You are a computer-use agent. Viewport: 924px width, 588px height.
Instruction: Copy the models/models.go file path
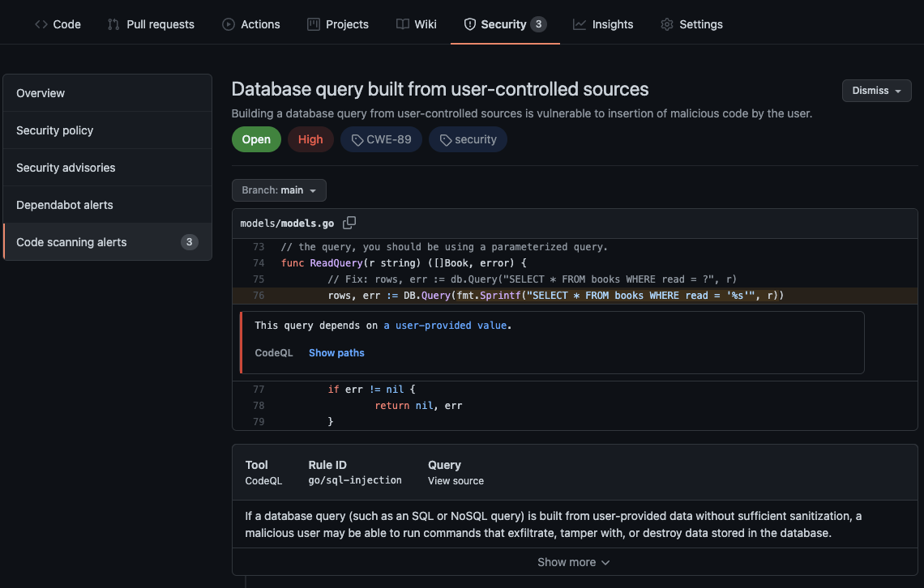point(349,223)
